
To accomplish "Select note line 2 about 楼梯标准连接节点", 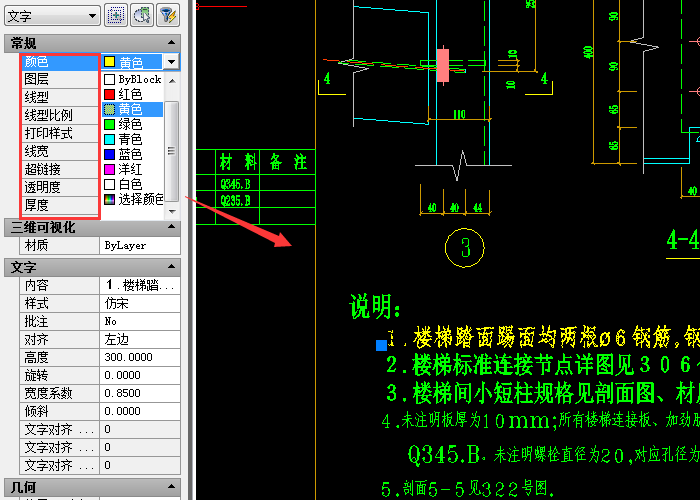I will pyautogui.click(x=542, y=365).
